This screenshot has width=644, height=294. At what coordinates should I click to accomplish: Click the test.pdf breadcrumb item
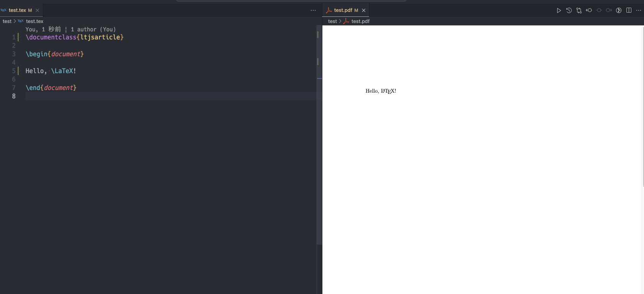pyautogui.click(x=360, y=21)
